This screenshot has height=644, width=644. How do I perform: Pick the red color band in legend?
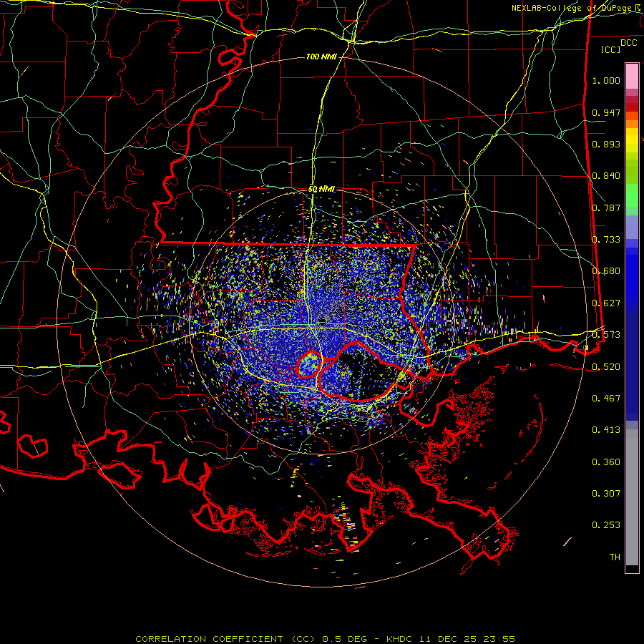[x=632, y=107]
